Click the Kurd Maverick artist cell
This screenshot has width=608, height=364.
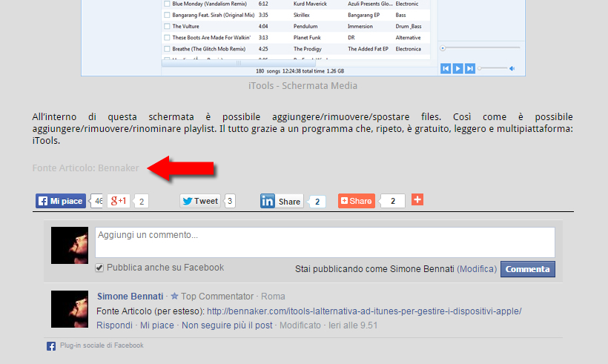(310, 4)
